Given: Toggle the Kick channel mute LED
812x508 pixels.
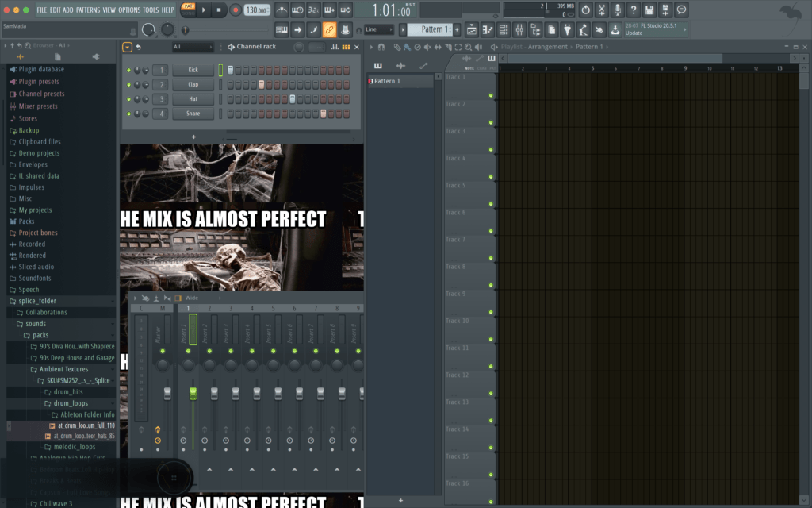Looking at the screenshot, I should (129, 70).
